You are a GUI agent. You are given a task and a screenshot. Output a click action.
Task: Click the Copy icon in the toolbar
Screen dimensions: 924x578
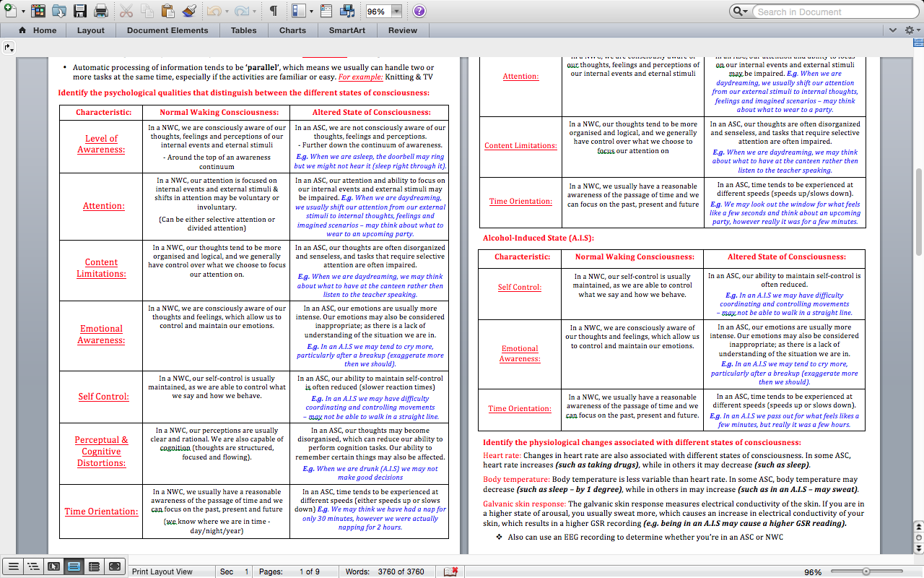(x=147, y=11)
